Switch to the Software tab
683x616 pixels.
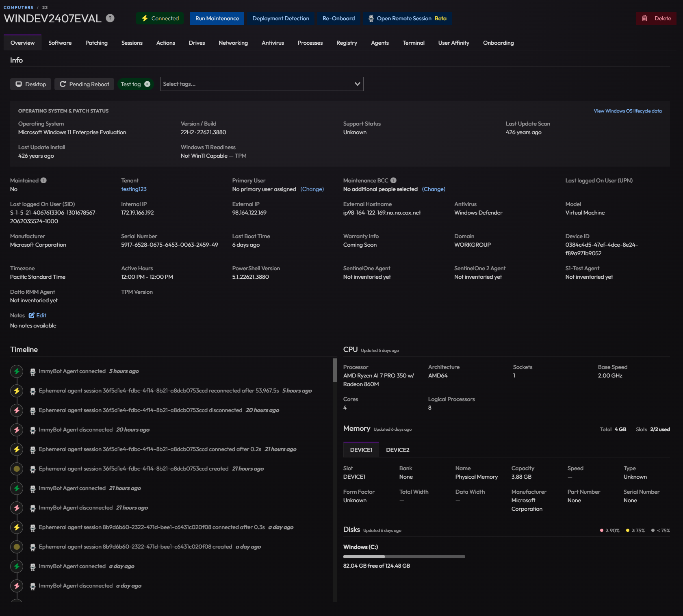(60, 43)
